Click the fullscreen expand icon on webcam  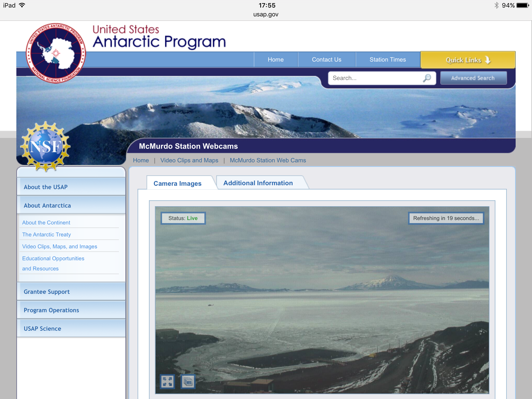pos(167,382)
